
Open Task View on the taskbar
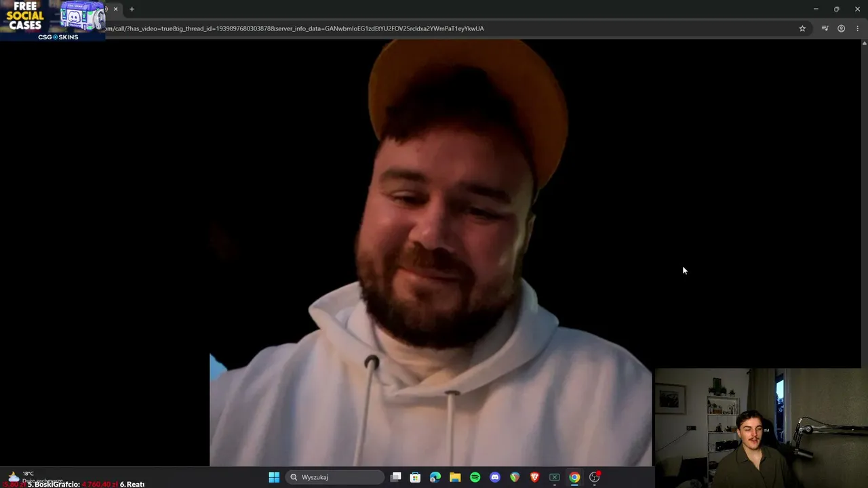point(396,477)
